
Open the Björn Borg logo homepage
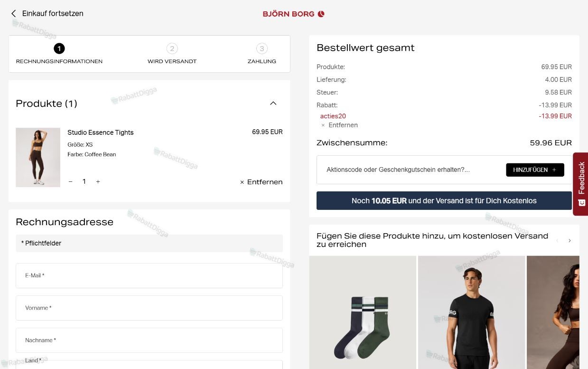point(293,14)
